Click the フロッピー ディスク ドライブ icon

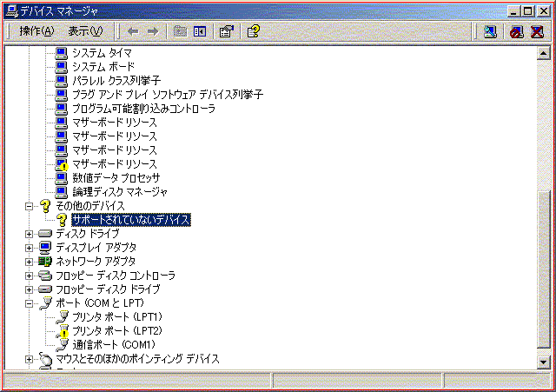[45, 289]
